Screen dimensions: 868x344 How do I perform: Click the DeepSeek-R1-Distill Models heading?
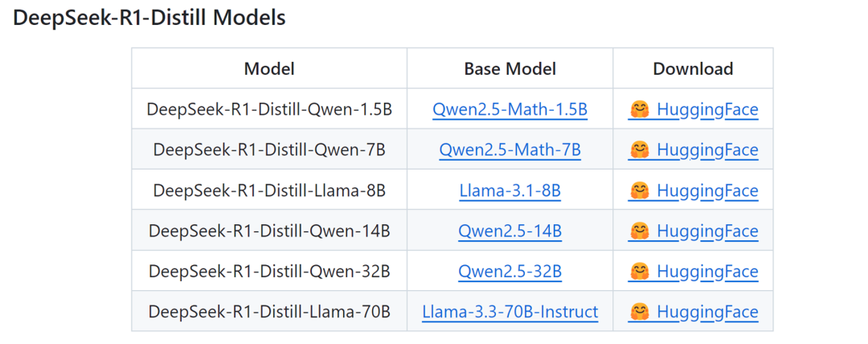[x=149, y=18]
